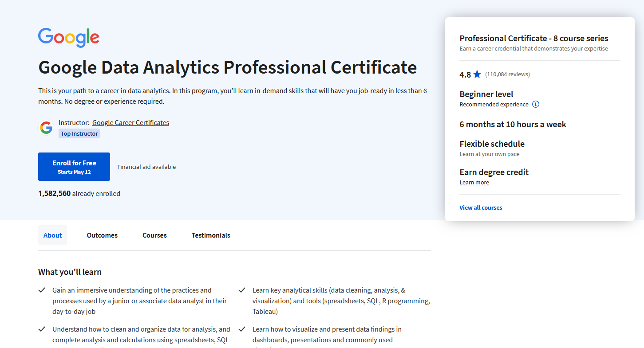644x348 pixels.
Task: Click the checkmark beside 'Gain an immersive understanding'
Action: click(x=42, y=290)
